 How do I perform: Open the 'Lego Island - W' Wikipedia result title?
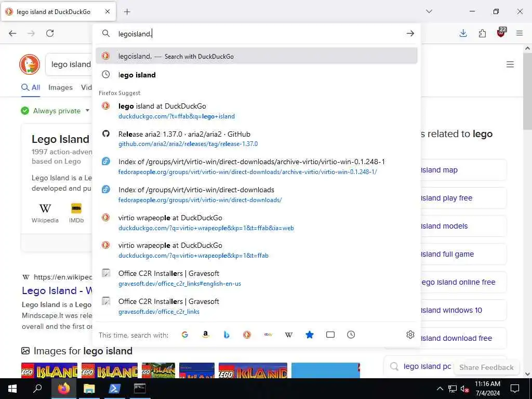click(57, 291)
